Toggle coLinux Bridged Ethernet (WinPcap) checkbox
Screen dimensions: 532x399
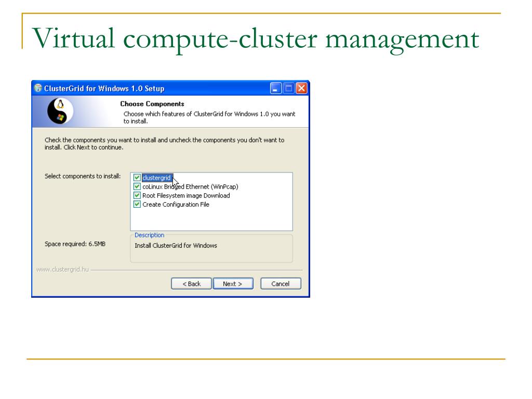[137, 187]
